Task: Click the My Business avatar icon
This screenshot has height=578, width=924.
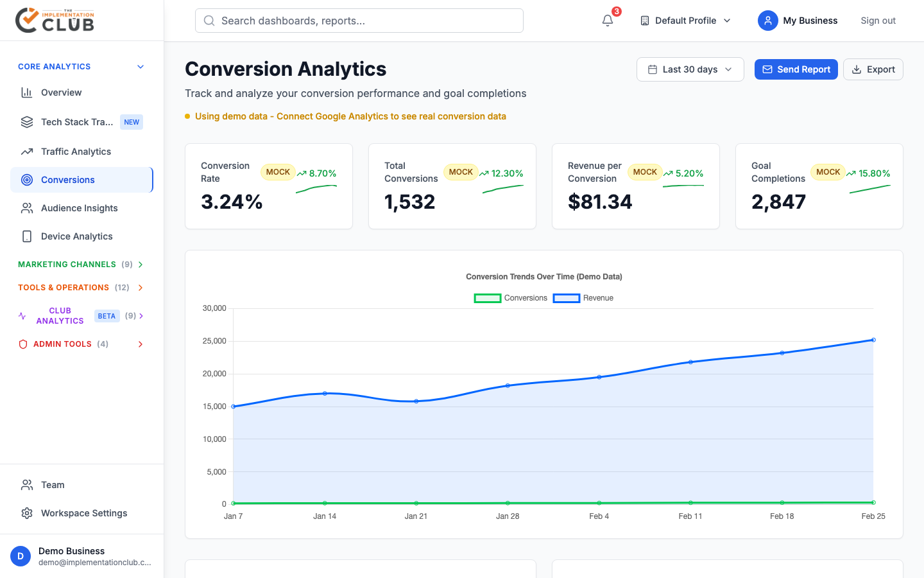Action: coord(767,21)
